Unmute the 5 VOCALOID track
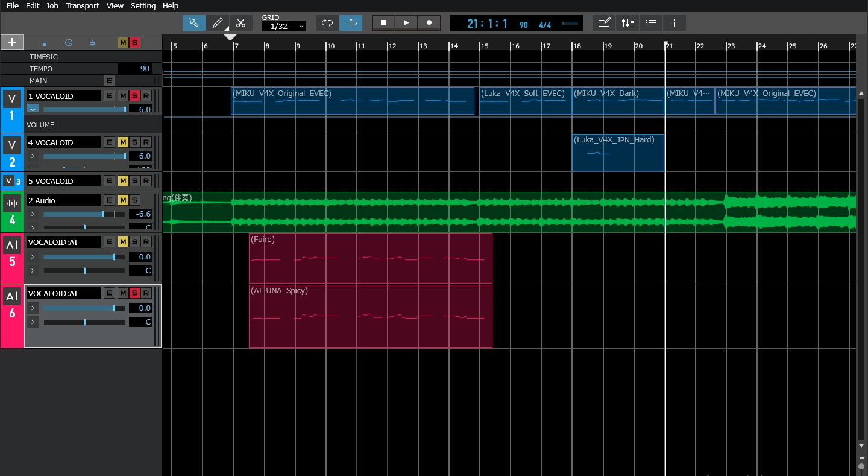The image size is (868, 476). (x=122, y=181)
